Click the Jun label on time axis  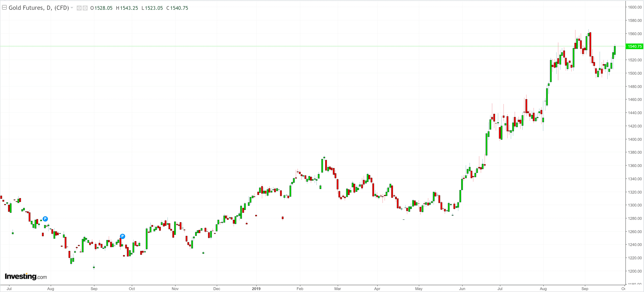pos(462,289)
